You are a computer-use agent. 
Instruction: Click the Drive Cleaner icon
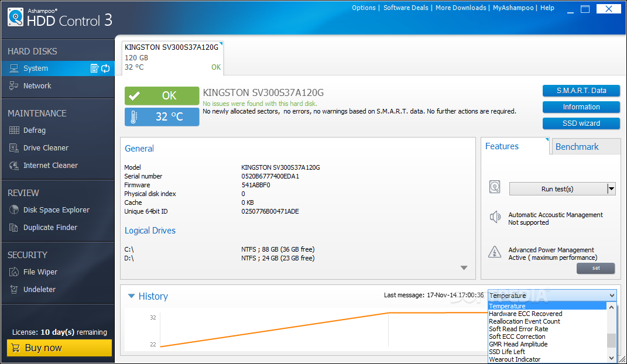[14, 148]
